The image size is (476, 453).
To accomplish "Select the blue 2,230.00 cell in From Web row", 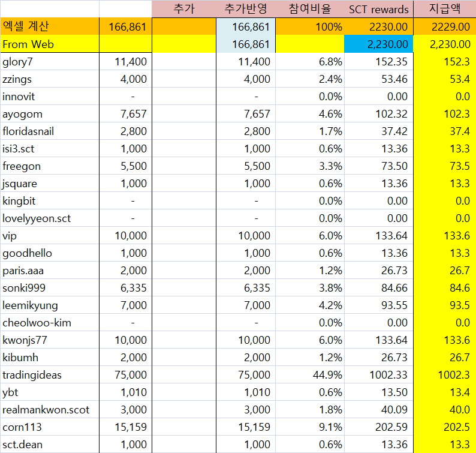I will 378,44.
